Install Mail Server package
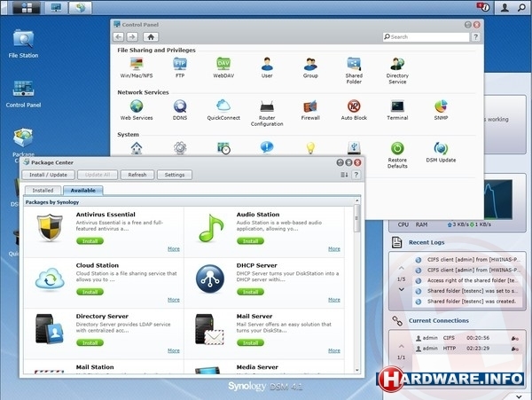This screenshot has width=532, height=400. [250, 343]
